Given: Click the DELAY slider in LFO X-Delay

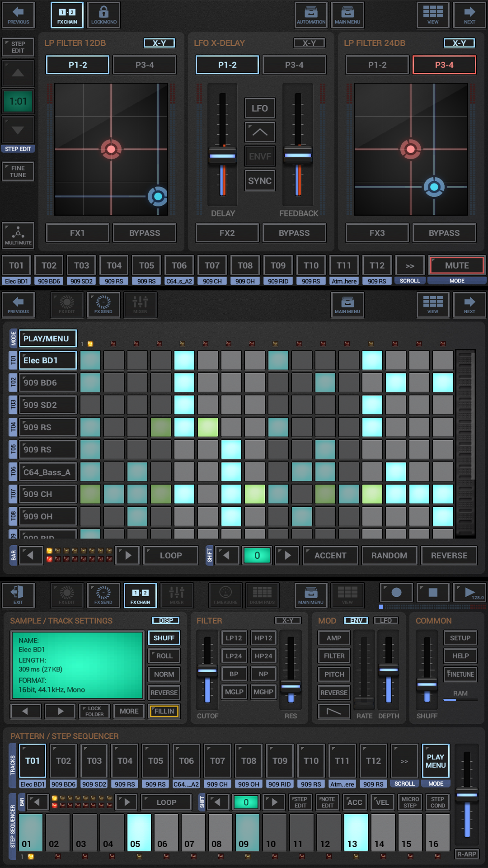Looking at the screenshot, I should [222, 156].
